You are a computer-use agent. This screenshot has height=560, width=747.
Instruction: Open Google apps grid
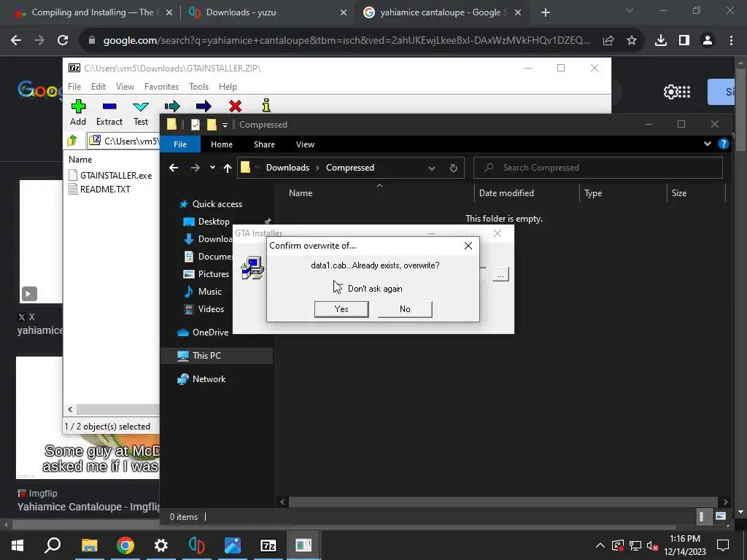click(684, 91)
